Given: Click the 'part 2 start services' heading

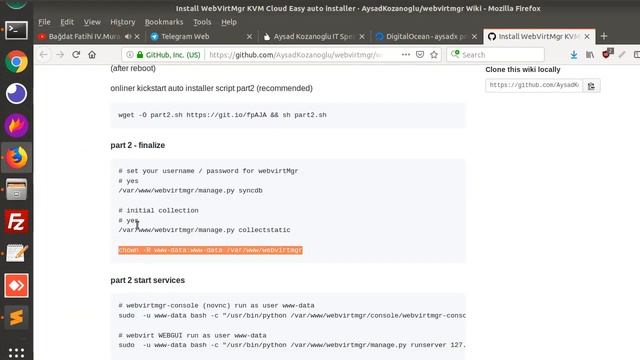Looking at the screenshot, I should 147,280.
